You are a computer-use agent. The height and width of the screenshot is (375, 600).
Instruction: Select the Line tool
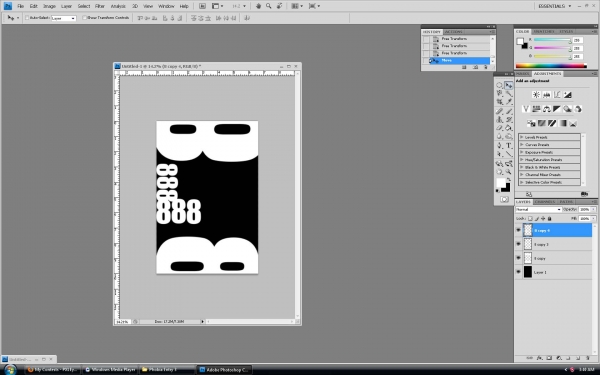(509, 154)
